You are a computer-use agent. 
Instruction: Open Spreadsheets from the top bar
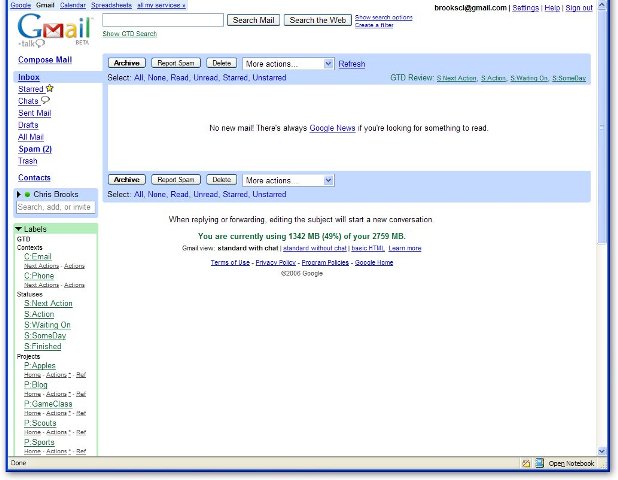[x=112, y=5]
